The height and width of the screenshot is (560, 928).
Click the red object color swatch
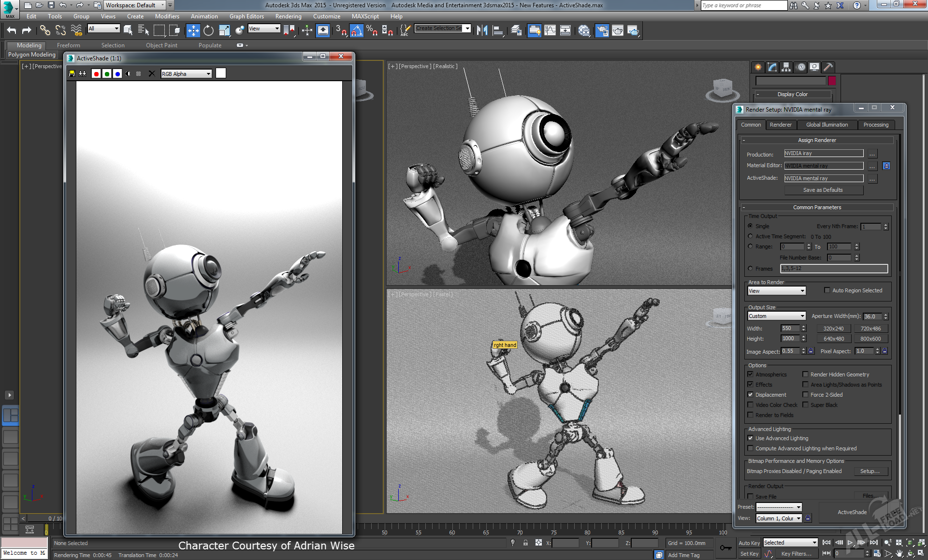tap(832, 81)
